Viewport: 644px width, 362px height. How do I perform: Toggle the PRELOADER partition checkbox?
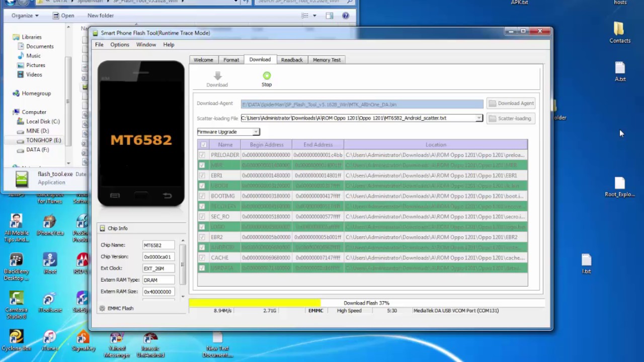click(202, 155)
